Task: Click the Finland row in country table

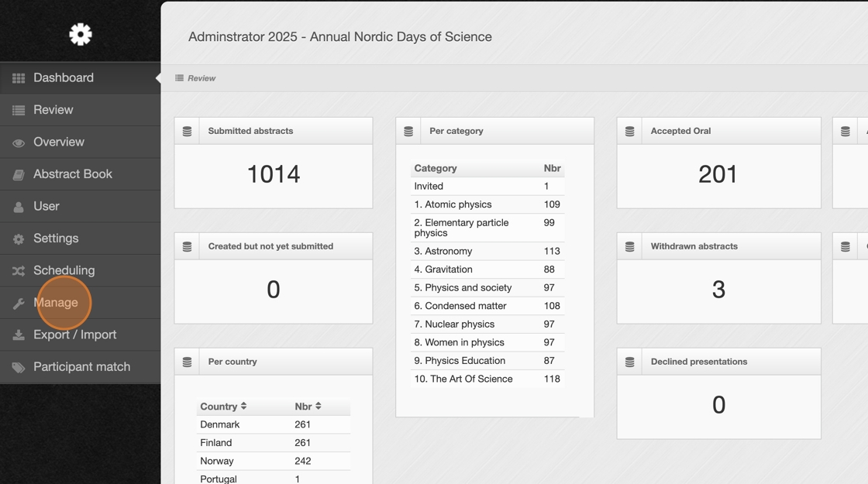Action: point(274,443)
